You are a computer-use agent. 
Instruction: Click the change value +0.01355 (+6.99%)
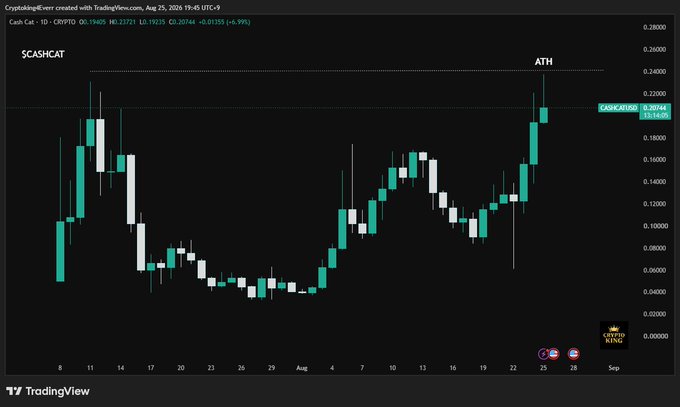tap(224, 22)
